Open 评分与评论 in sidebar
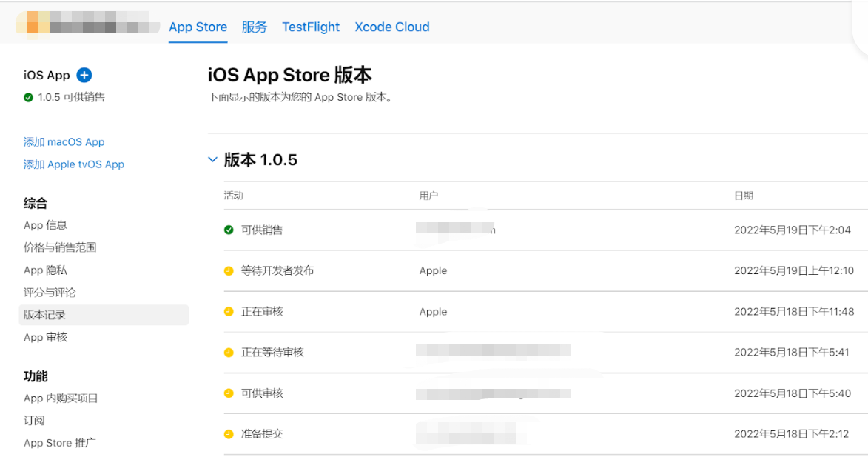868x457 pixels. [x=50, y=293]
